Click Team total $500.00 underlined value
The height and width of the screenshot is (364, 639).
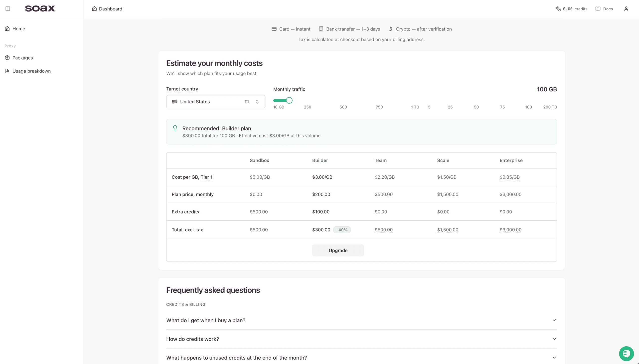pos(383,230)
